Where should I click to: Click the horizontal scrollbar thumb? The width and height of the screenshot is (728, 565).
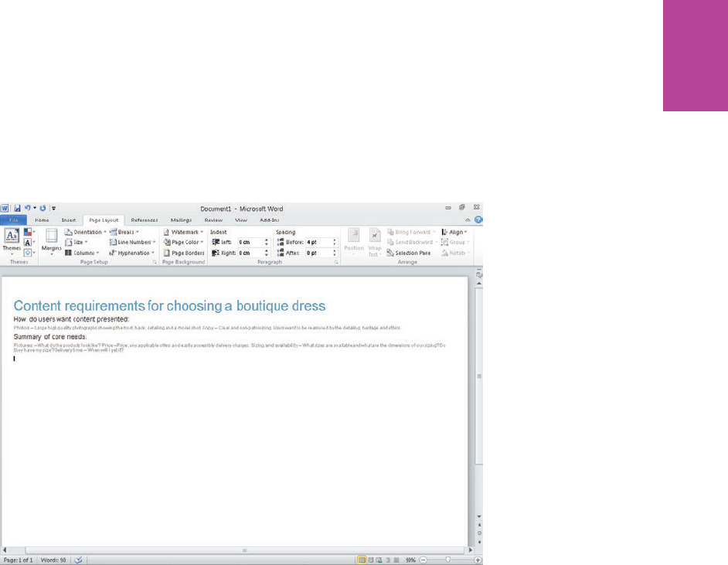coord(245,550)
